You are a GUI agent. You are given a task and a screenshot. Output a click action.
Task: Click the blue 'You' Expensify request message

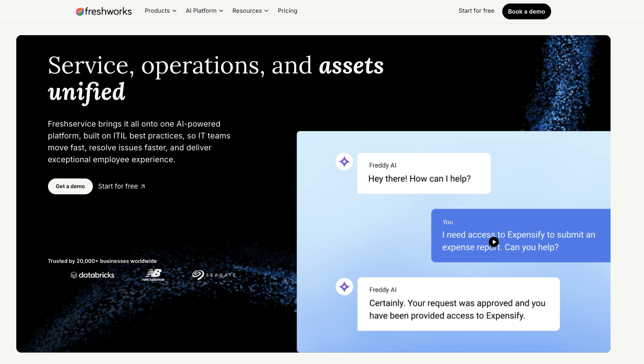tap(521, 236)
